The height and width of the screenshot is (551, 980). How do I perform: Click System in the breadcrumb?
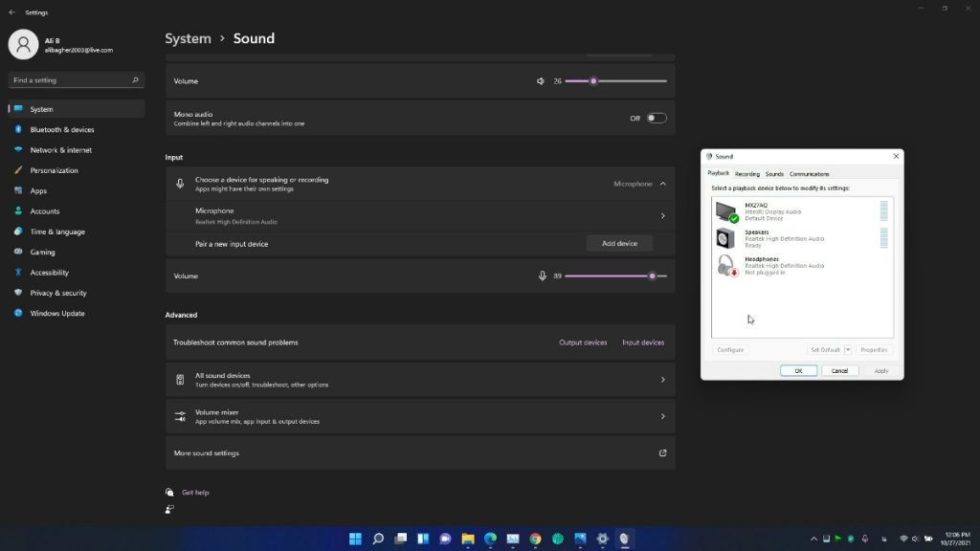189,38
